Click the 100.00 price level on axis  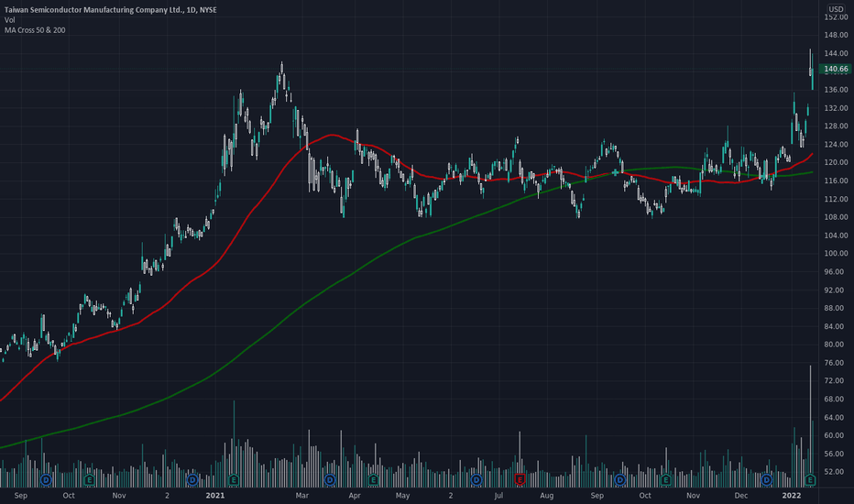click(x=836, y=253)
